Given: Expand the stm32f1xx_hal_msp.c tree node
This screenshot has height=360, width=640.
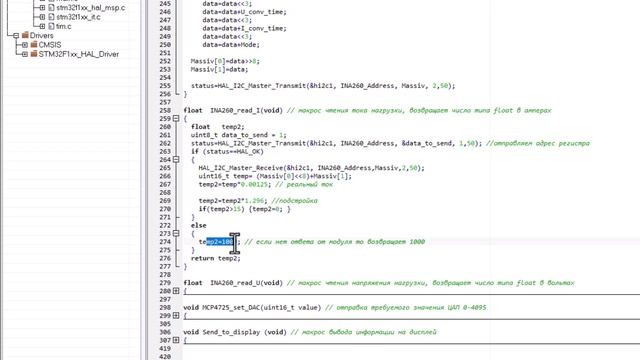Looking at the screenshot, I should (42, 8).
